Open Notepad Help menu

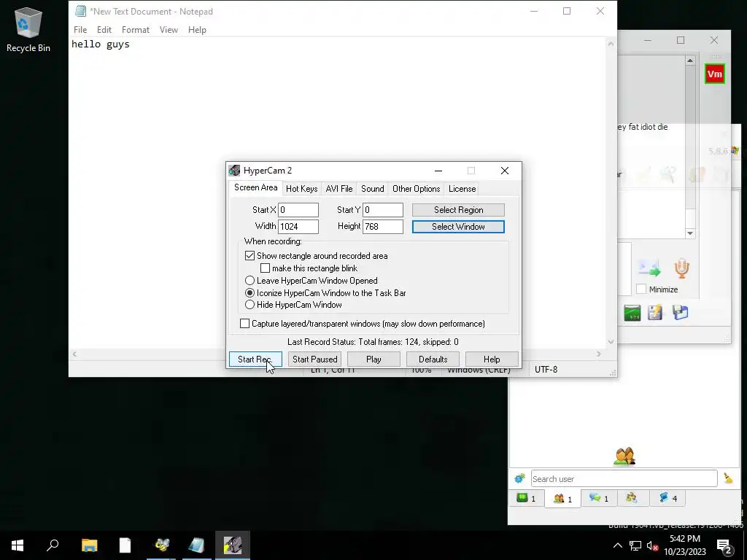197,29
